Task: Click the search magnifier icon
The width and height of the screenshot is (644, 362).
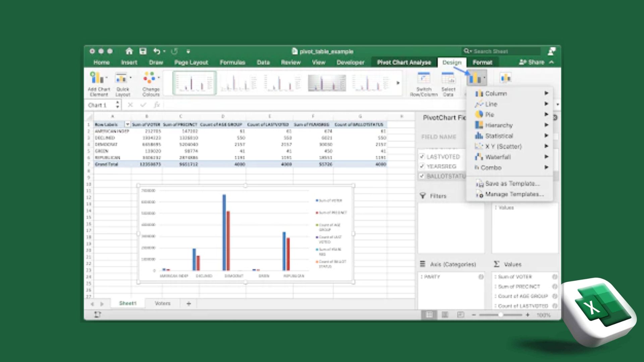Action: click(x=466, y=51)
